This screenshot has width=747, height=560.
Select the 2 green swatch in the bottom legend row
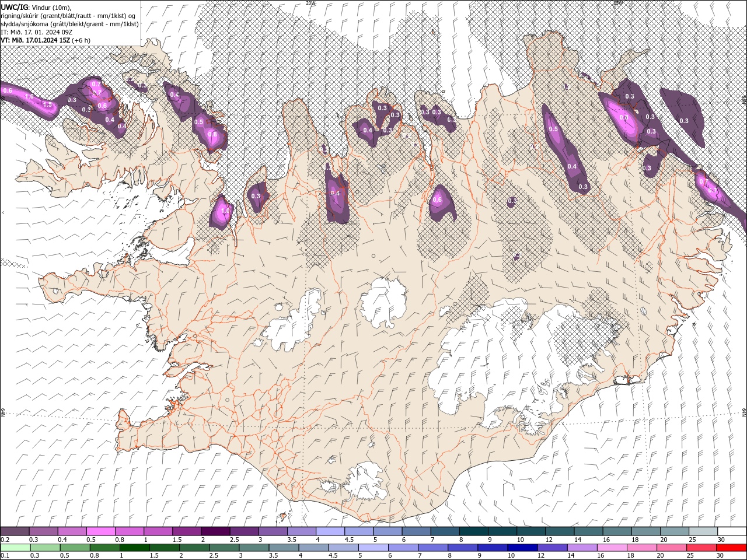[194, 548]
